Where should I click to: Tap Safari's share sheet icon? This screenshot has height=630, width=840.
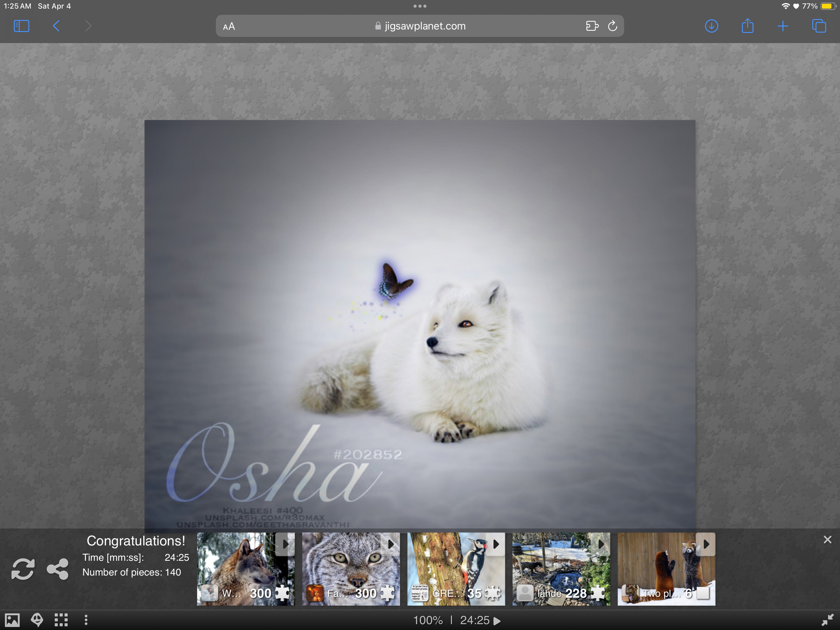tap(747, 26)
